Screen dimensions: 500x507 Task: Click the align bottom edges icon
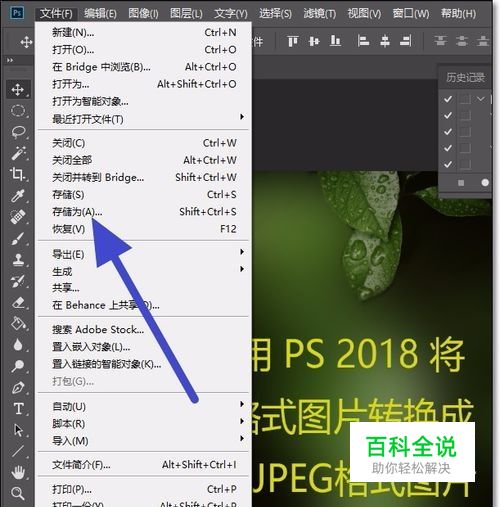(335, 41)
